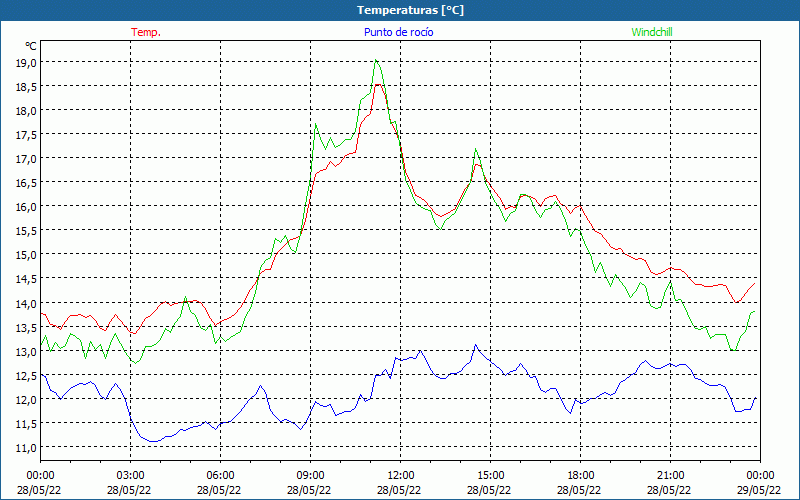The width and height of the screenshot is (800, 500).
Task: Click the 09:00 time axis label
Action: pos(309,476)
